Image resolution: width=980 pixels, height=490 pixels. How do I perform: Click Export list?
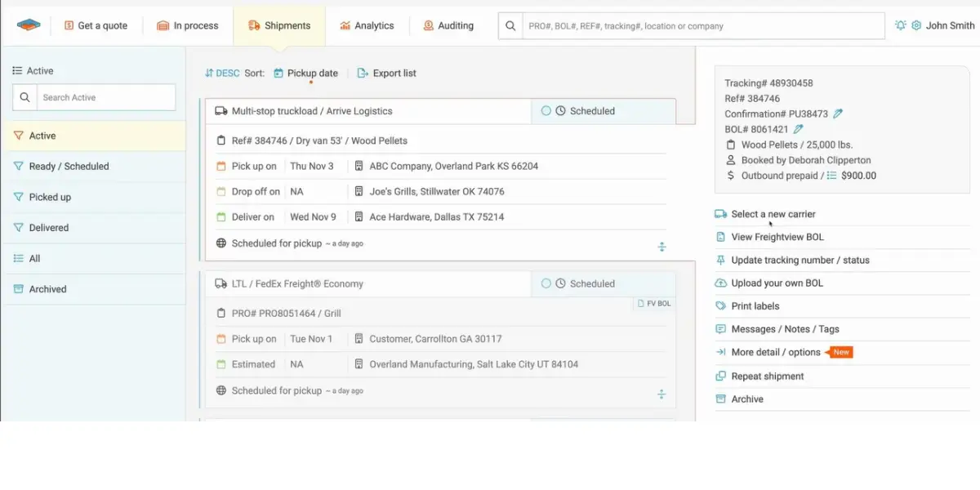click(387, 73)
